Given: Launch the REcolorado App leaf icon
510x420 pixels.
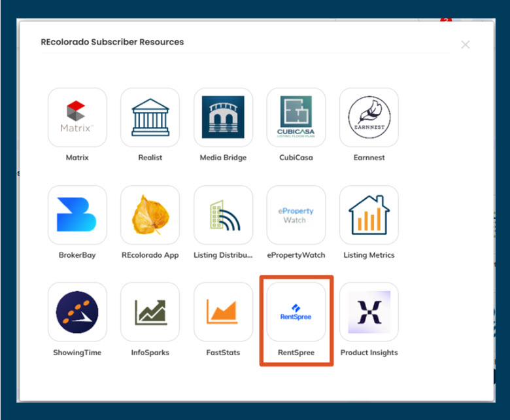Looking at the screenshot, I should tap(150, 215).
